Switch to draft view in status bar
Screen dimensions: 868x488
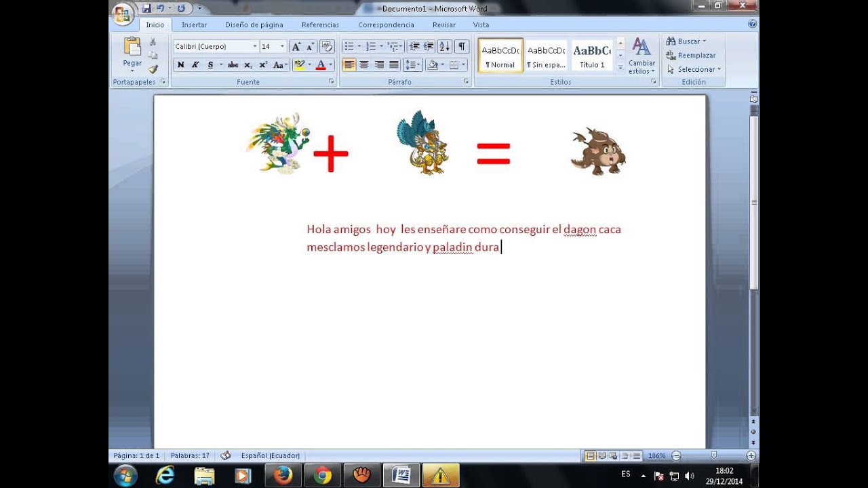coord(636,455)
